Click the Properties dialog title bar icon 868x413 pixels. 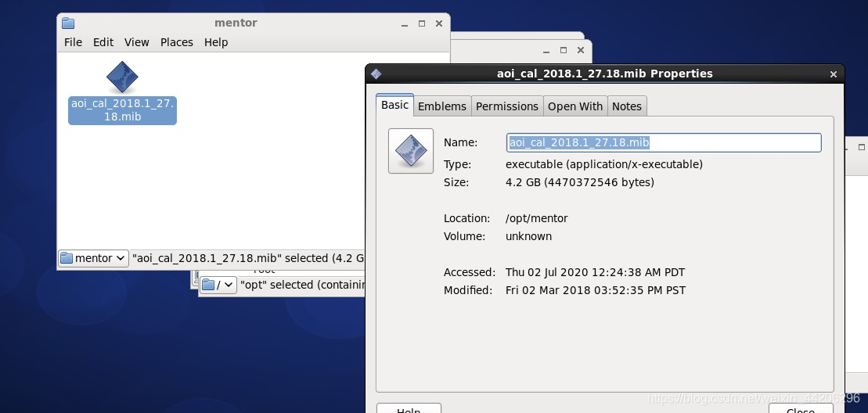point(376,74)
